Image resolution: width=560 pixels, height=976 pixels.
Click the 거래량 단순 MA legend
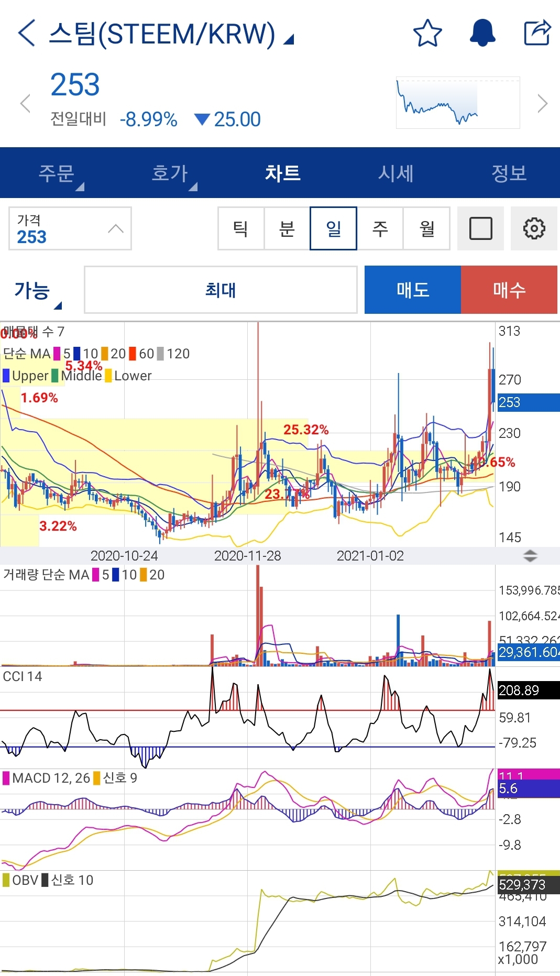46,575
